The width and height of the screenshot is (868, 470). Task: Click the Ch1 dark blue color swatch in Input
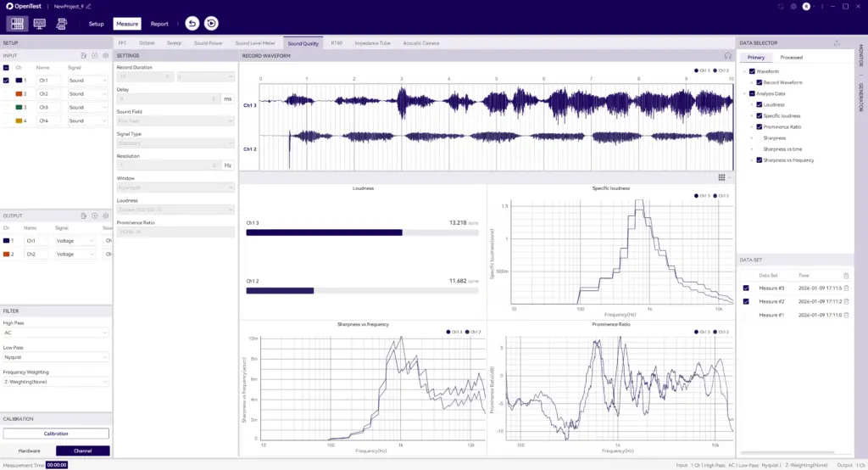20,81
